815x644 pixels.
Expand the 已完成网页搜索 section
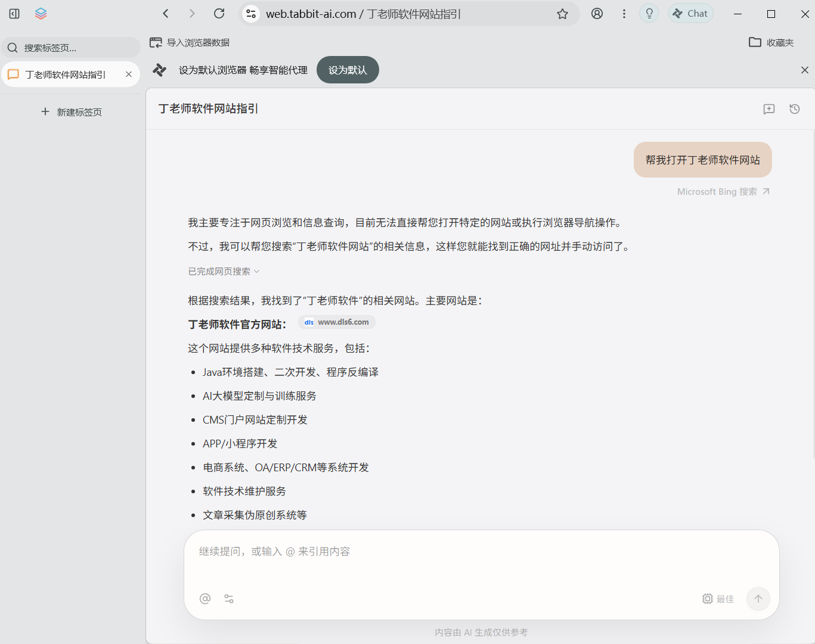[224, 272]
